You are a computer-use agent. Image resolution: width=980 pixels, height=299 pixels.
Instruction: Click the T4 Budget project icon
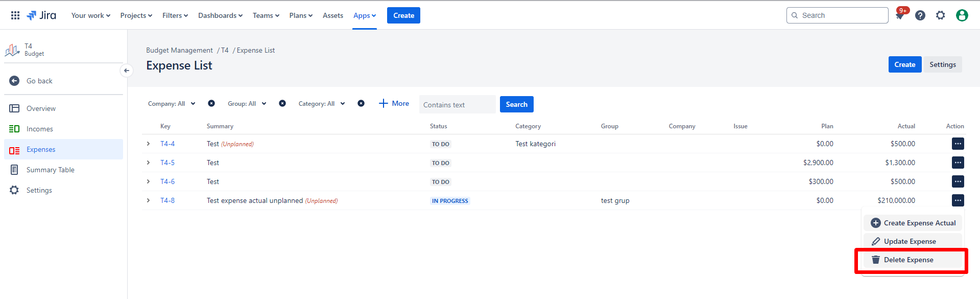12,50
